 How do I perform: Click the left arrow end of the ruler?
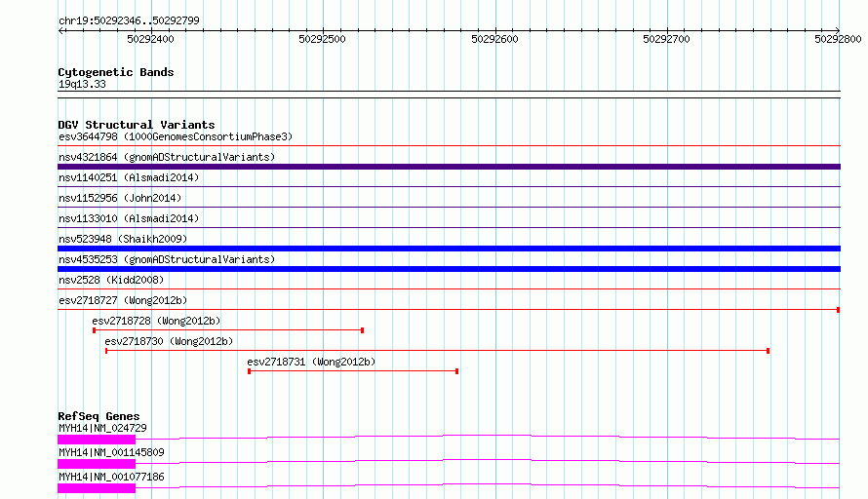point(60,30)
